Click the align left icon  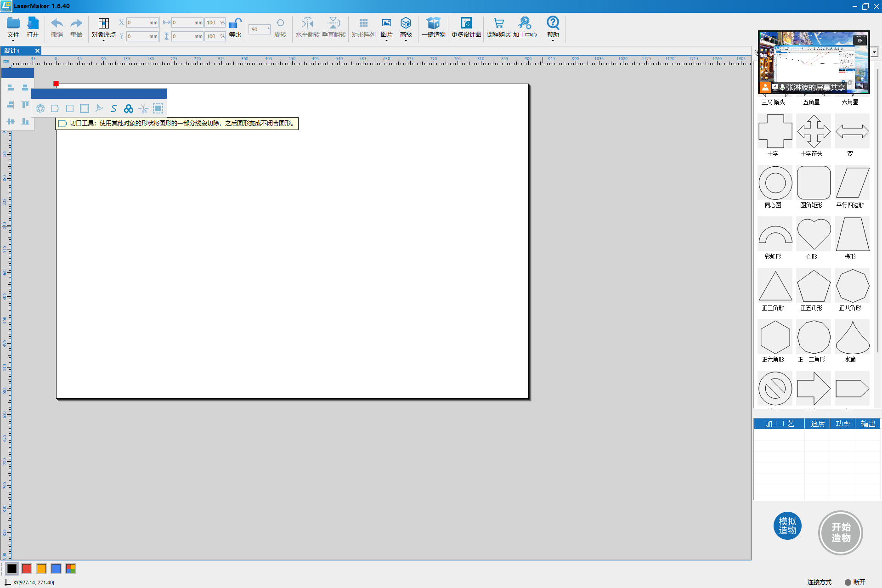tap(10, 88)
